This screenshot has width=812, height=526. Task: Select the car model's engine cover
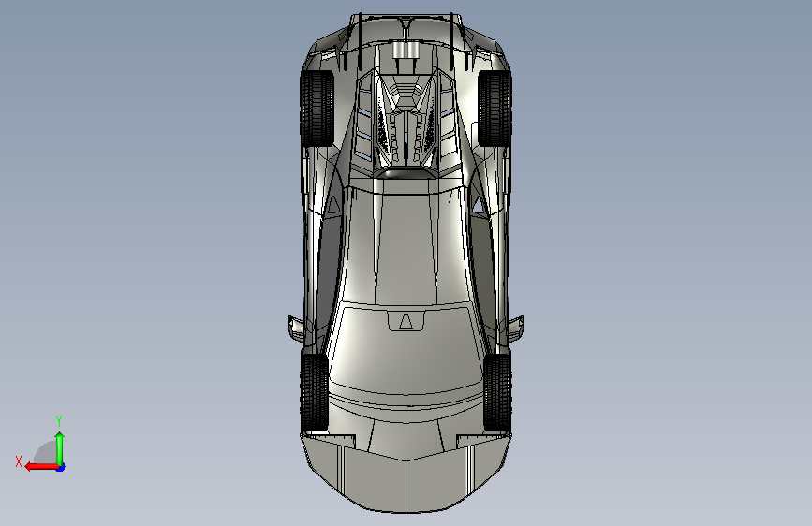coord(406,123)
